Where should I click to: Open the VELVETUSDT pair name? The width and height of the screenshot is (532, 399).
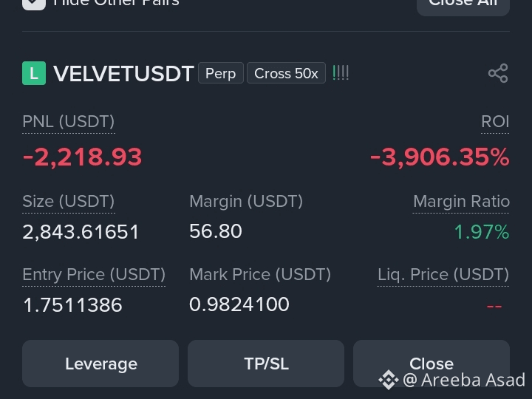[123, 73]
